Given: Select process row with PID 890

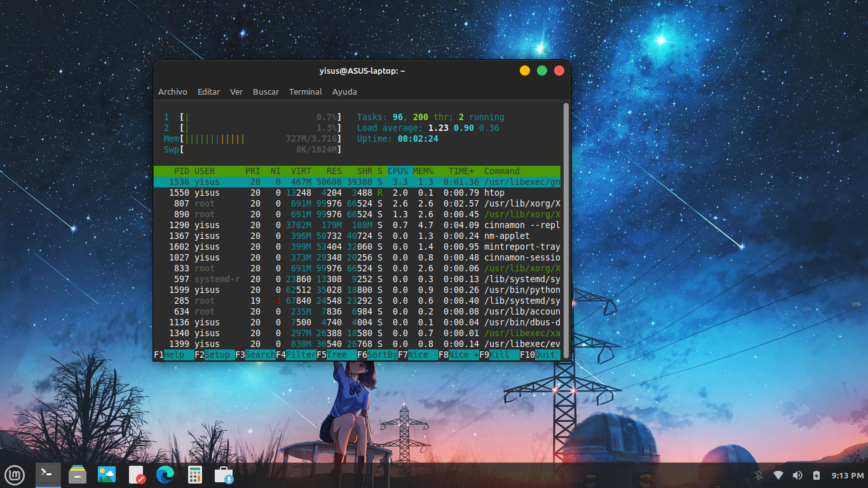Looking at the screenshot, I should (357, 214).
